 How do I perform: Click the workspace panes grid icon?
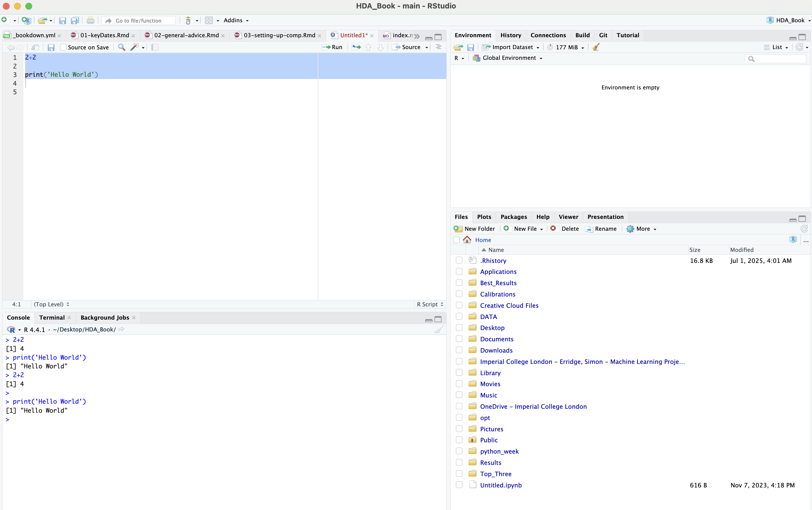point(209,21)
